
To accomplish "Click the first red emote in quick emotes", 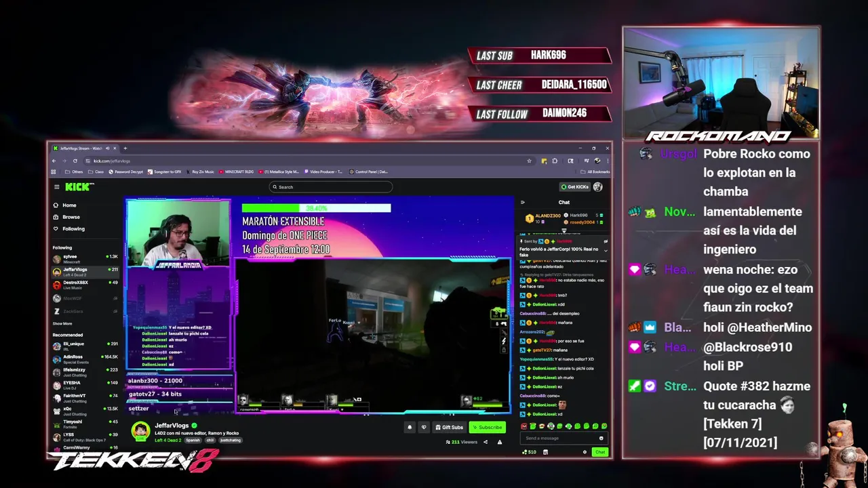I will point(524,426).
